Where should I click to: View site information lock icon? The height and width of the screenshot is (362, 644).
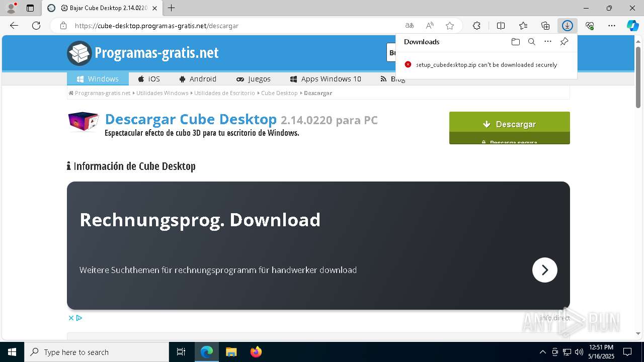tap(63, 26)
